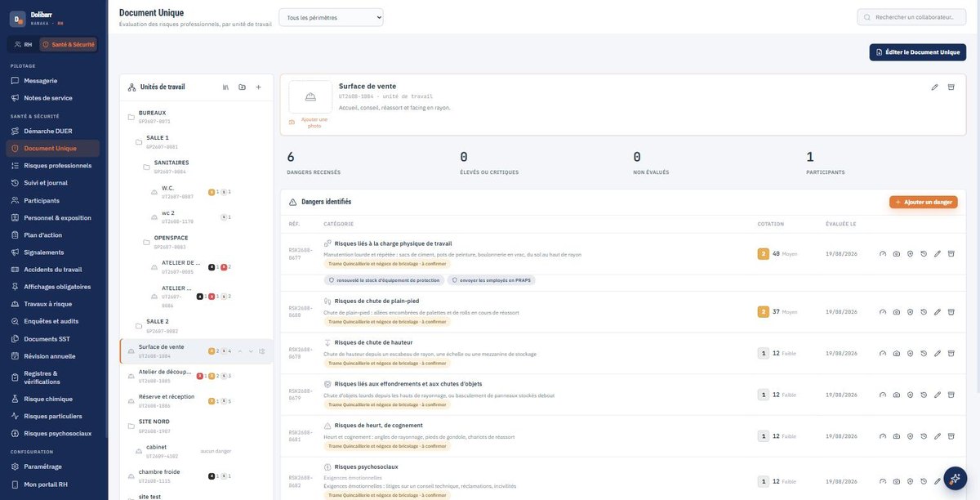Archive the Risques de chute de hauteur row

click(951, 353)
